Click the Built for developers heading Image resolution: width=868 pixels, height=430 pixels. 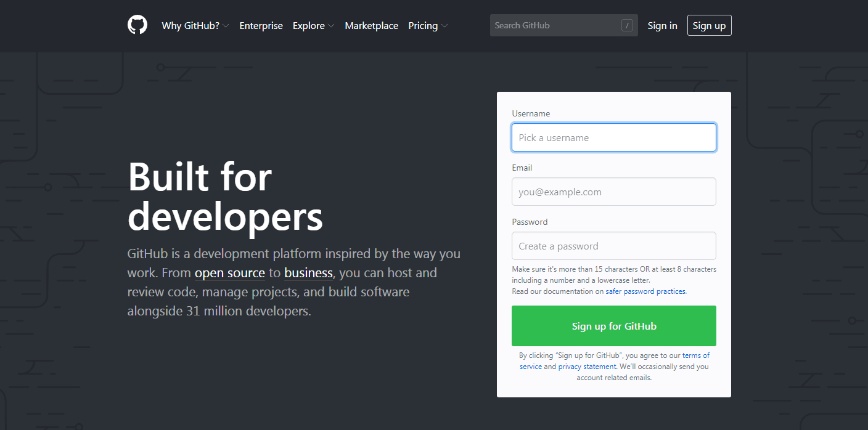(225, 197)
